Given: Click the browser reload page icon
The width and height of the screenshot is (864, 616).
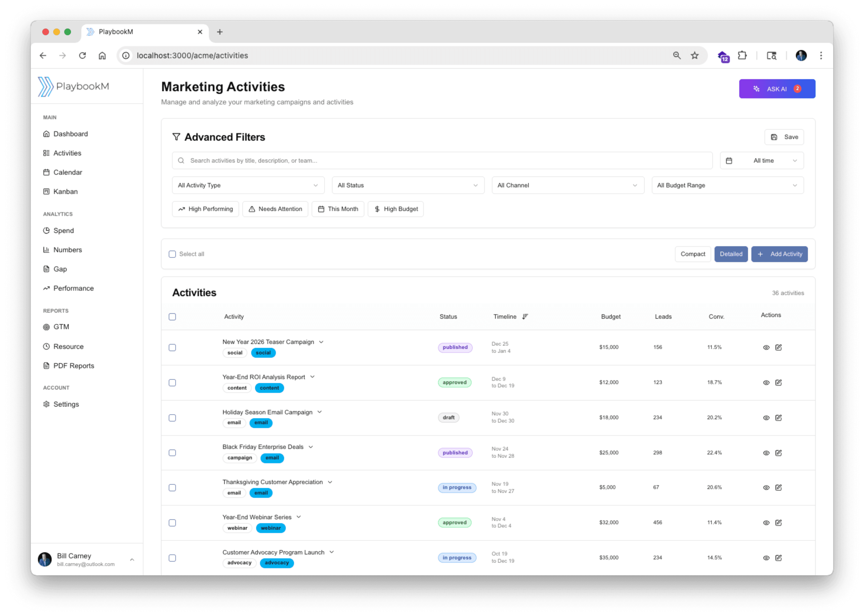Looking at the screenshot, I should pyautogui.click(x=82, y=56).
